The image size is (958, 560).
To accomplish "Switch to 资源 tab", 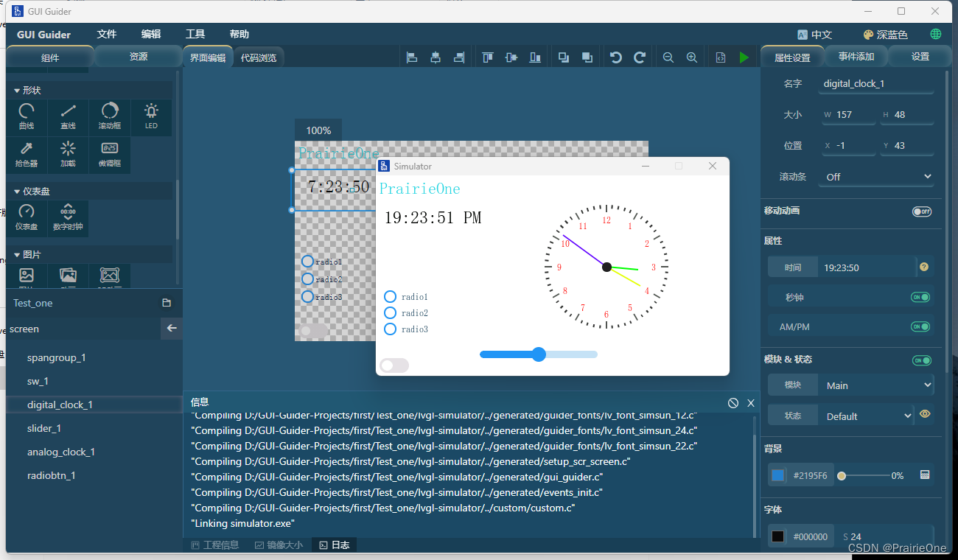I will click(x=139, y=57).
